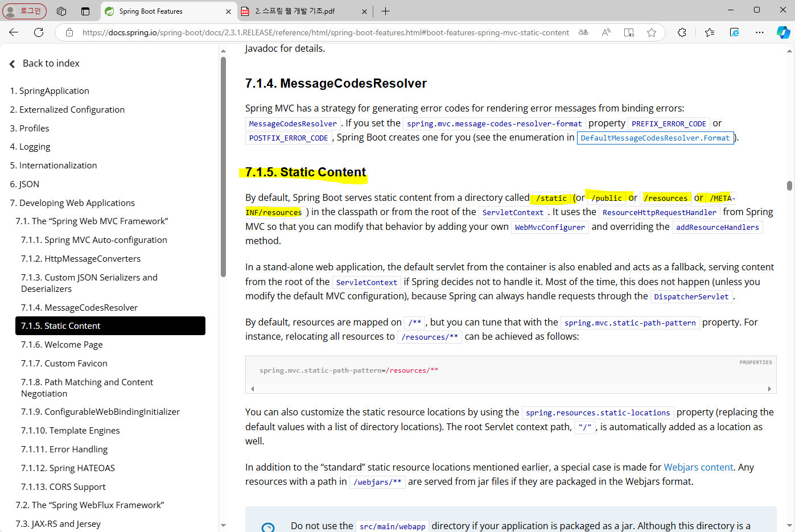The image size is (795, 532).
Task: Click the spring.resources.static-locations code text
Action: click(598, 413)
